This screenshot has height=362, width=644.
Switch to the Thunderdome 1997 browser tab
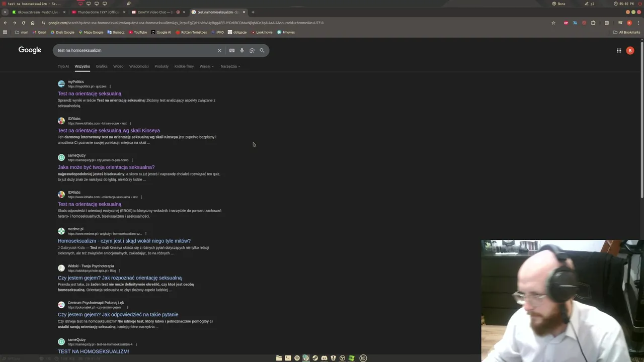pyautogui.click(x=98, y=12)
